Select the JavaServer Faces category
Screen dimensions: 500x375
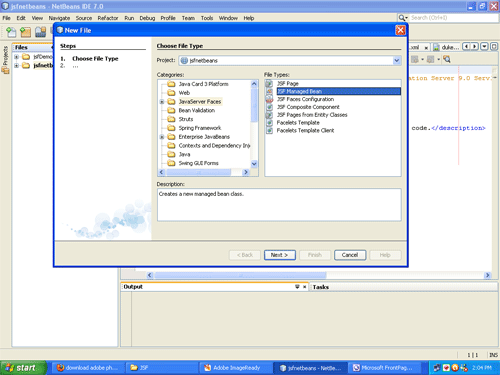tap(200, 102)
